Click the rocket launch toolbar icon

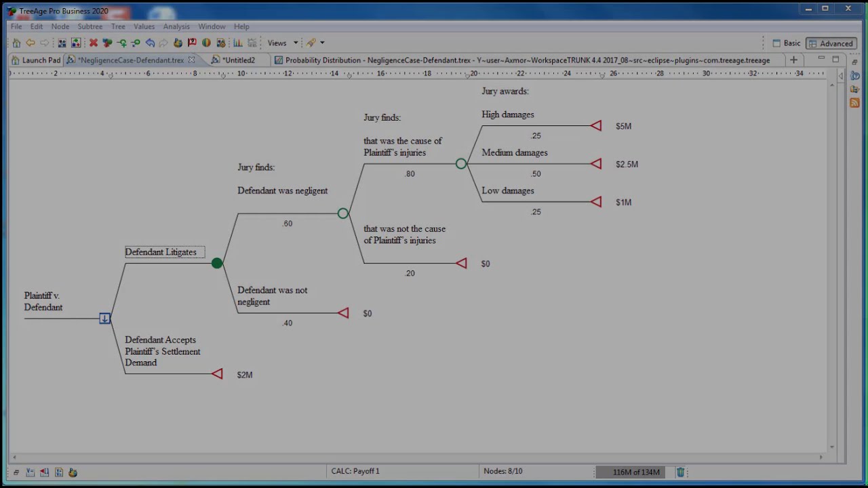click(311, 43)
